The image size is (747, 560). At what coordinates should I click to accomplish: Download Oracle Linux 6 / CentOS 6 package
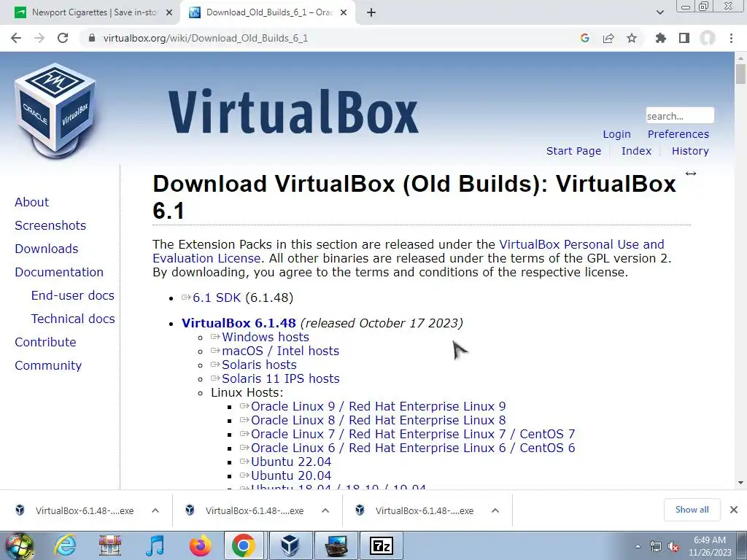tap(413, 448)
